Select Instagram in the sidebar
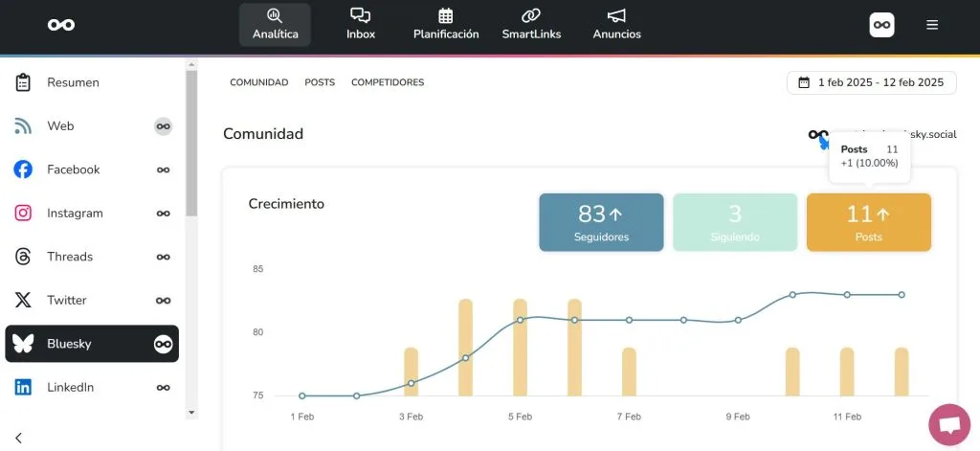This screenshot has width=980, height=451. pyautogui.click(x=75, y=214)
